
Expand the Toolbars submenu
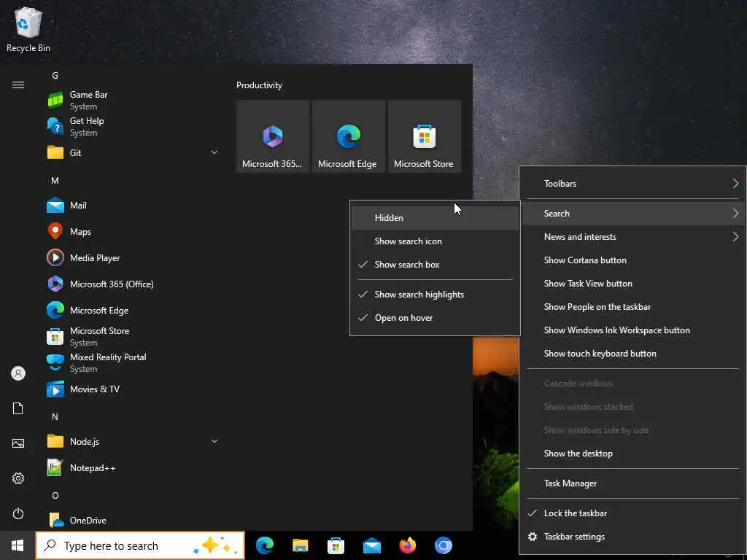pyautogui.click(x=632, y=184)
